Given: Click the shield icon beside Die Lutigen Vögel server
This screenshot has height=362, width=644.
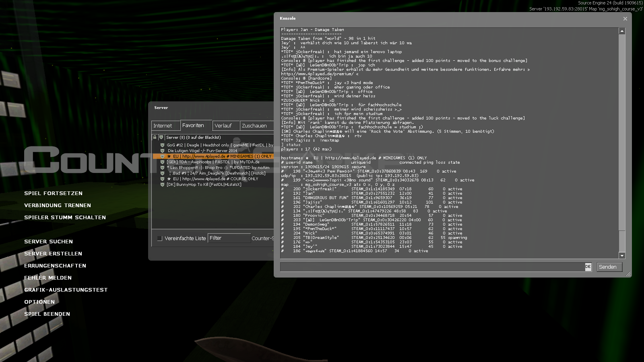Looking at the screenshot, I should click(x=162, y=151).
